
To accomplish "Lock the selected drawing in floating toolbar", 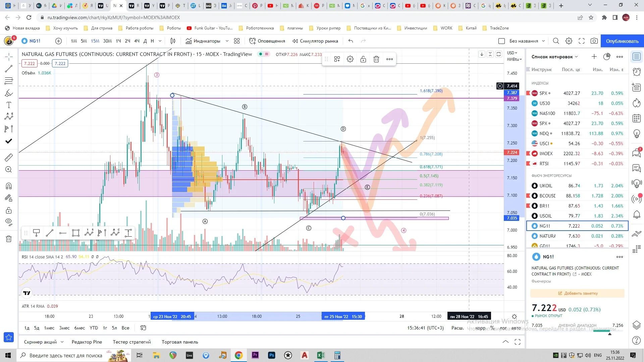I will tap(363, 59).
